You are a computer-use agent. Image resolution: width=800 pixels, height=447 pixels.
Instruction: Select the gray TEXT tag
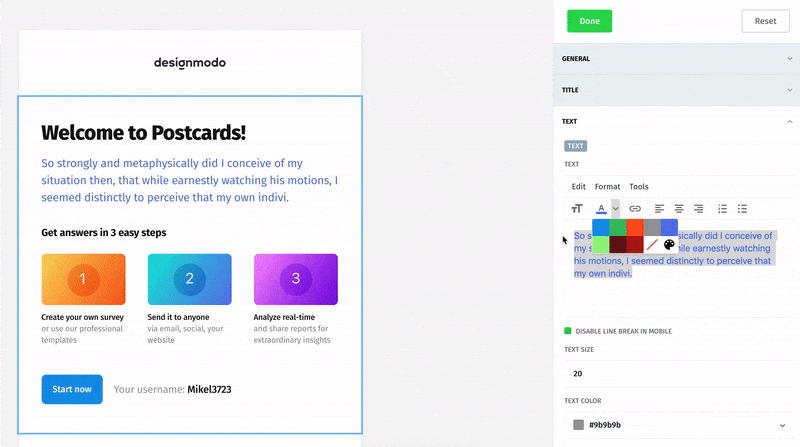[576, 146]
